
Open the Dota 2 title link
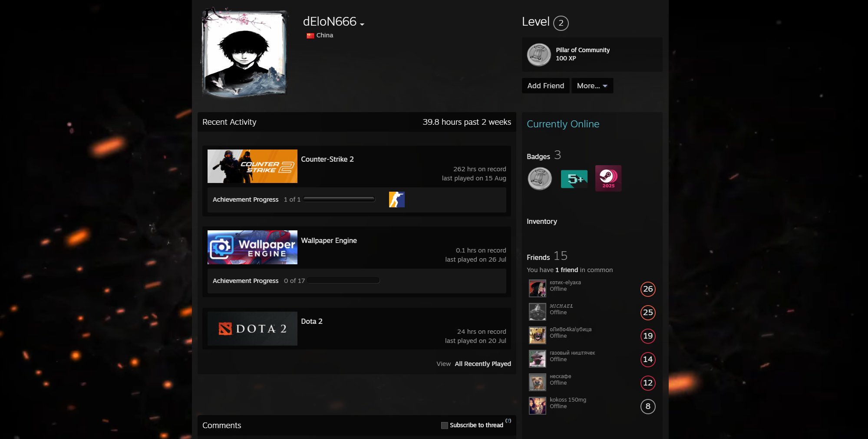[312, 321]
